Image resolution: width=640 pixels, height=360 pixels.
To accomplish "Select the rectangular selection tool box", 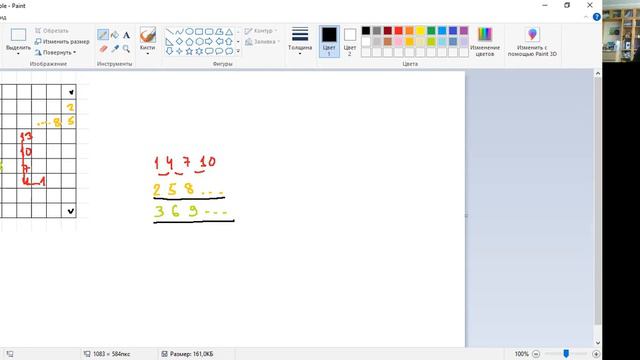I will click(18, 35).
